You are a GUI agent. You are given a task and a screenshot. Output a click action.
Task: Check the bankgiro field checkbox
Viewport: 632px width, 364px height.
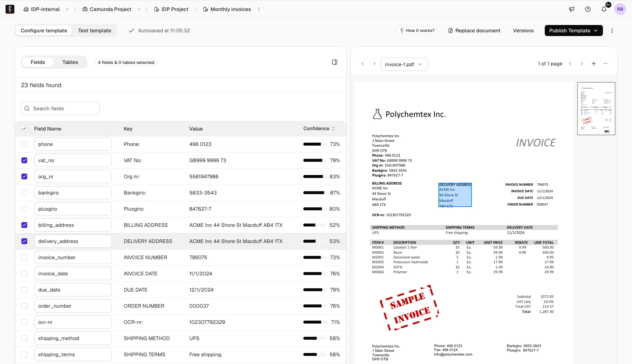coord(24,193)
